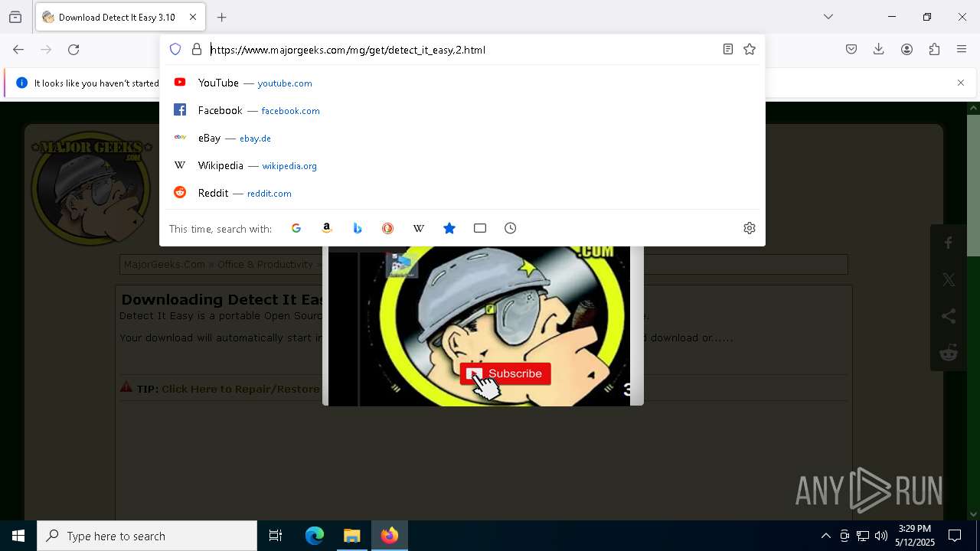
Task: Share page on X sidebar icon
Action: point(949,279)
